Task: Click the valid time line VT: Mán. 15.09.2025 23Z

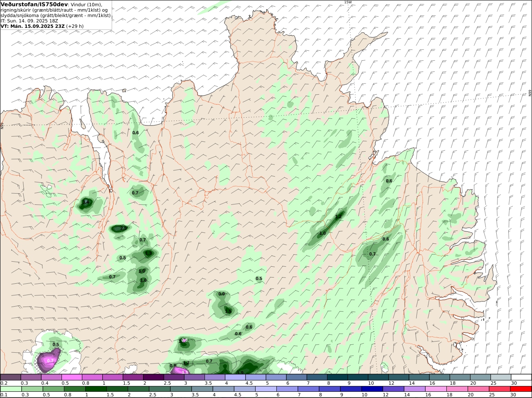Action: [33, 26]
